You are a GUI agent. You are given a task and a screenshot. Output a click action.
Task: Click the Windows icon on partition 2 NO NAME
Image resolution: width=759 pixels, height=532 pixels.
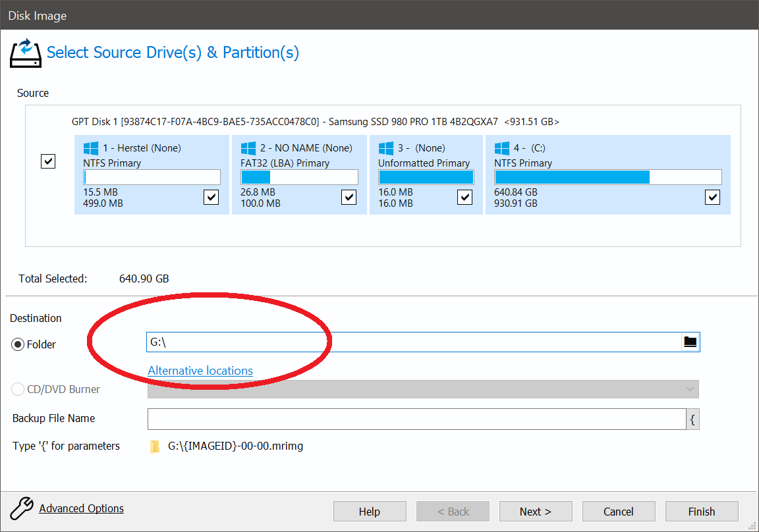[248, 148]
